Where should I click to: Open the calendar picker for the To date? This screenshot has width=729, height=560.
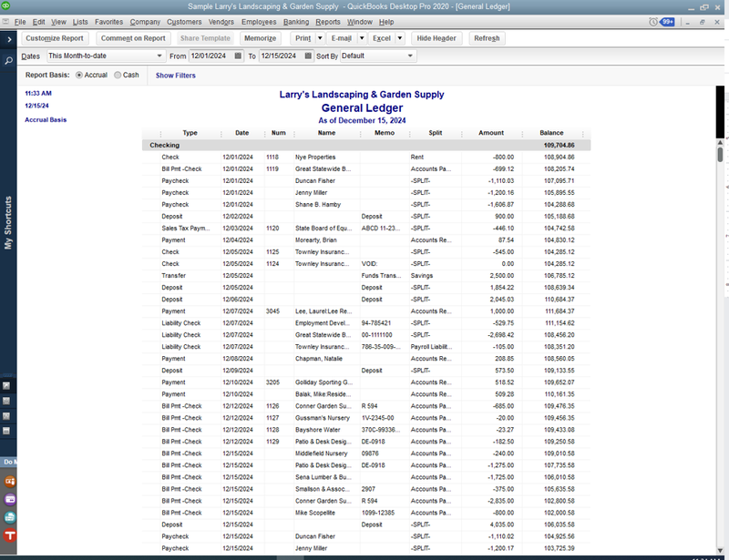308,56
